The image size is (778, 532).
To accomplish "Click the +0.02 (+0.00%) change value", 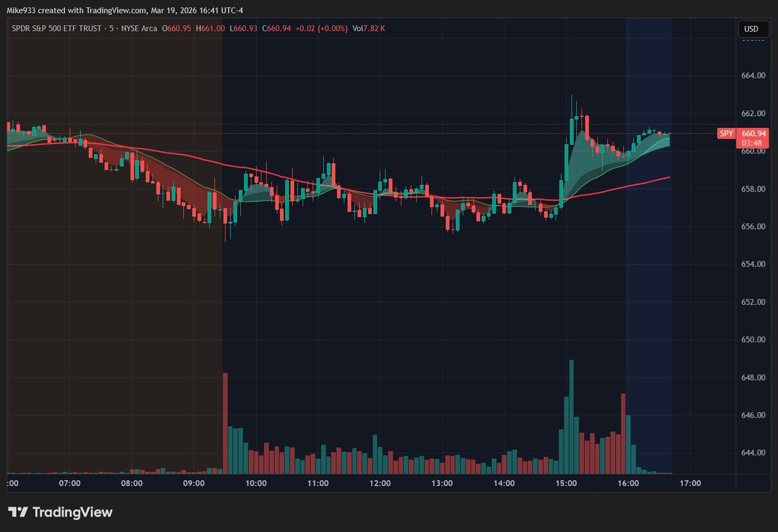I will click(322, 29).
